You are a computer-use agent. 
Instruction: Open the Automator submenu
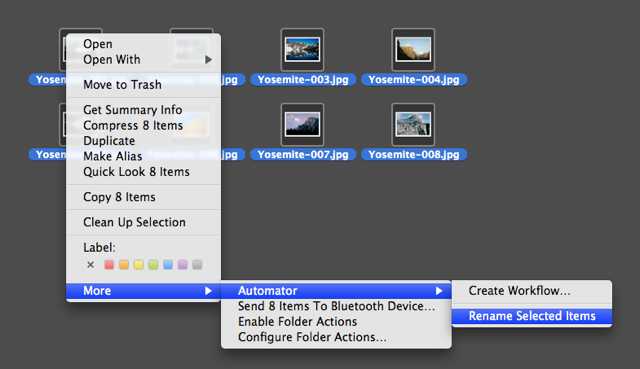click(x=336, y=291)
